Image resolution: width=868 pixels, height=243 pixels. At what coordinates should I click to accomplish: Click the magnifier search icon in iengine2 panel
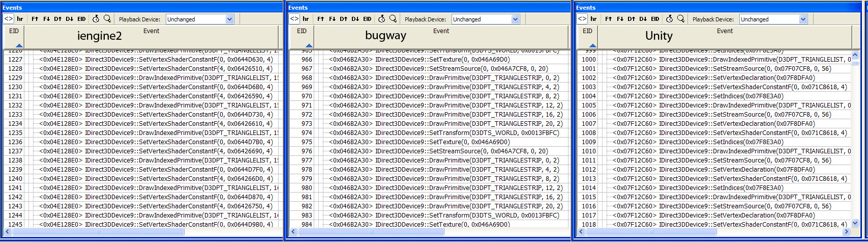click(x=107, y=19)
